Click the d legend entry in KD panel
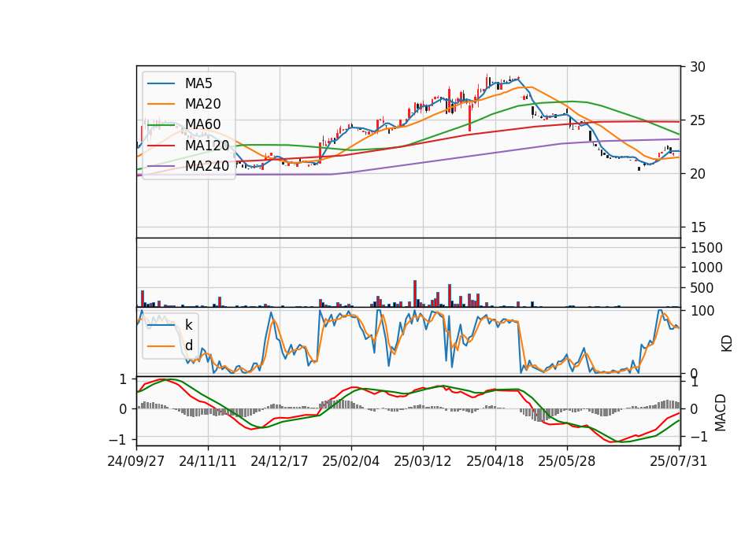The height and width of the screenshot is (543, 756). point(188,345)
